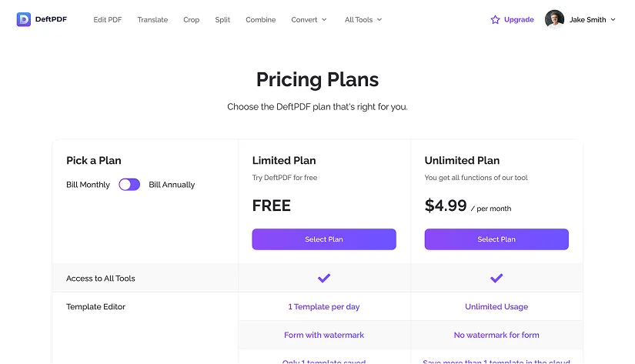The height and width of the screenshot is (364, 635).
Task: Open the Combine tool from navbar
Action: click(x=260, y=20)
